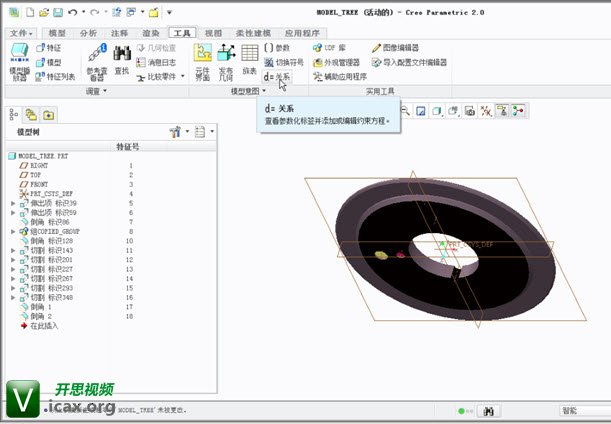
Task: Click the 特征号 column header
Action: pos(128,147)
